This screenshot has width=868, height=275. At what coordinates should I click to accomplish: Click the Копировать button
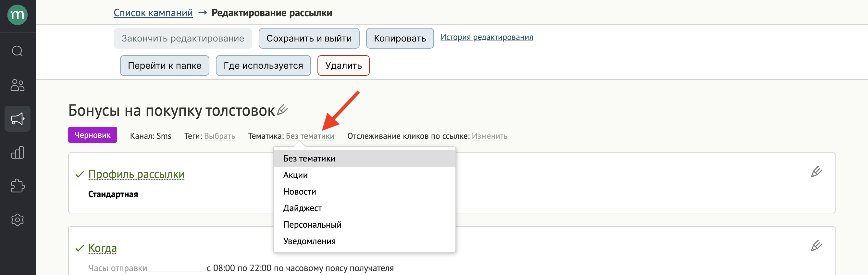coord(400,38)
